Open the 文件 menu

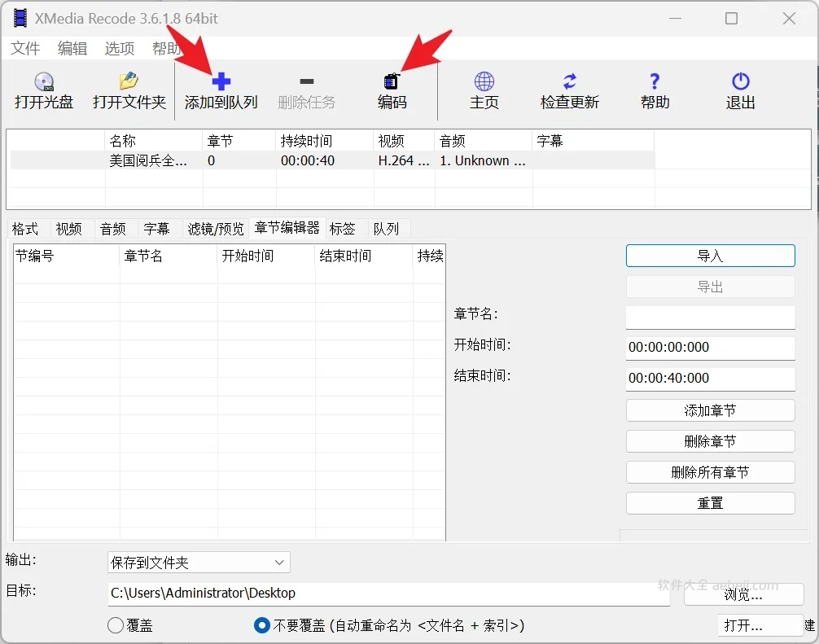click(x=25, y=49)
